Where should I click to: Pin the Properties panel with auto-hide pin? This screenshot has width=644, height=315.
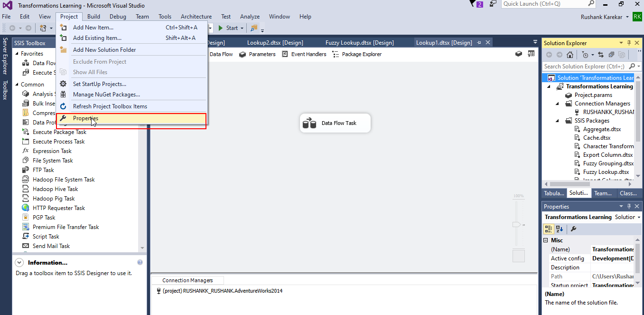(x=629, y=207)
